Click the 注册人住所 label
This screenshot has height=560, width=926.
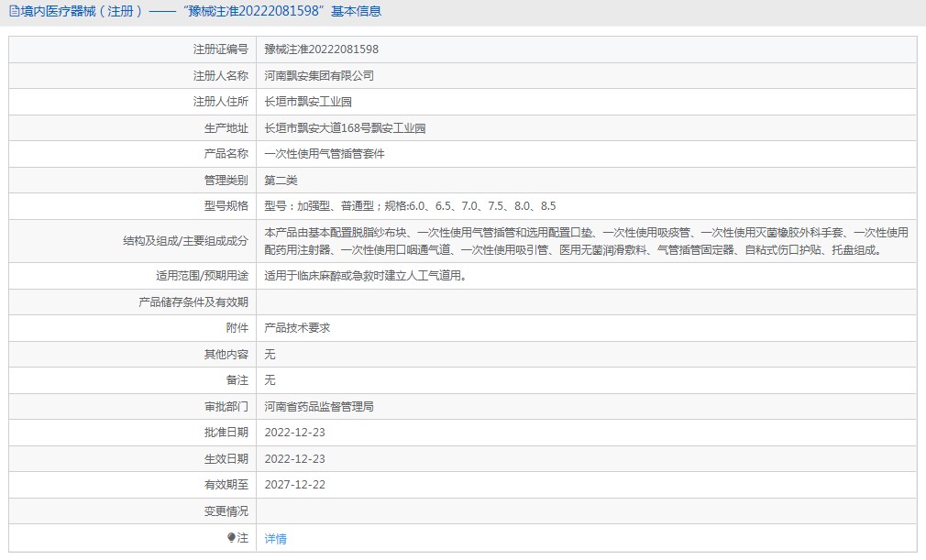coord(220,102)
